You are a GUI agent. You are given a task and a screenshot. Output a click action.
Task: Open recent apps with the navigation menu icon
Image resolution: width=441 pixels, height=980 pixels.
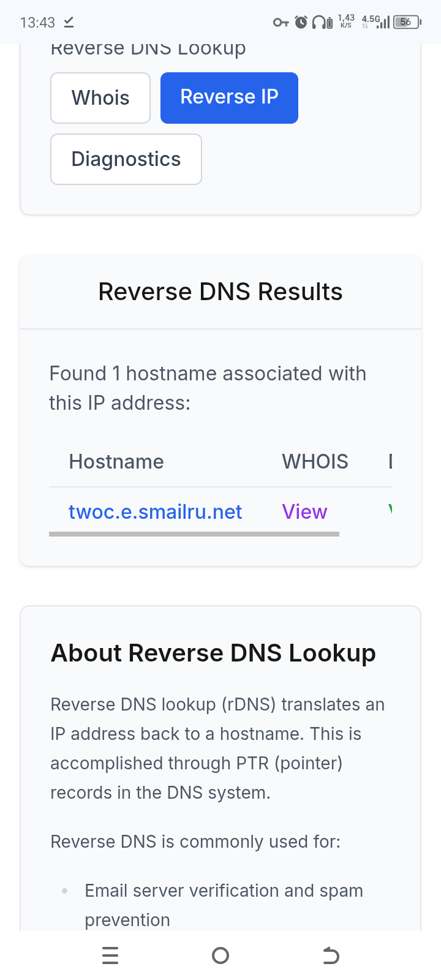pyautogui.click(x=110, y=956)
